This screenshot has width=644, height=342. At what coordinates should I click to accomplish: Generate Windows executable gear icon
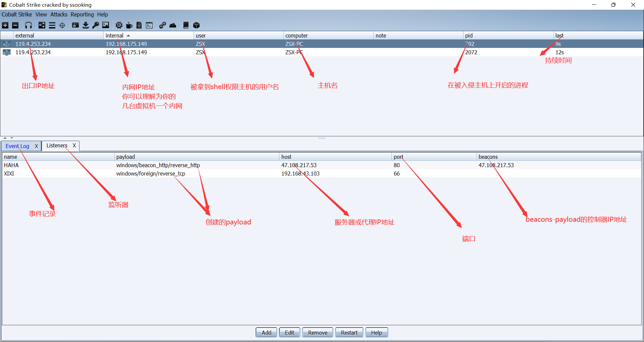point(119,25)
